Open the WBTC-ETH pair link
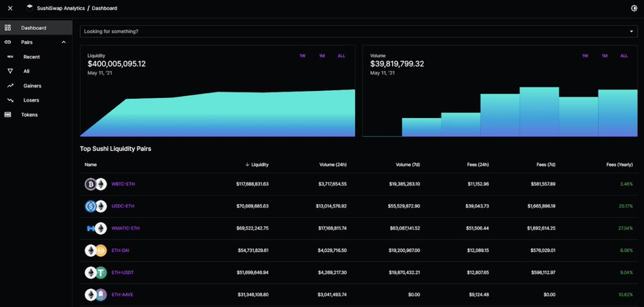The width and height of the screenshot is (644, 307). pyautogui.click(x=123, y=184)
